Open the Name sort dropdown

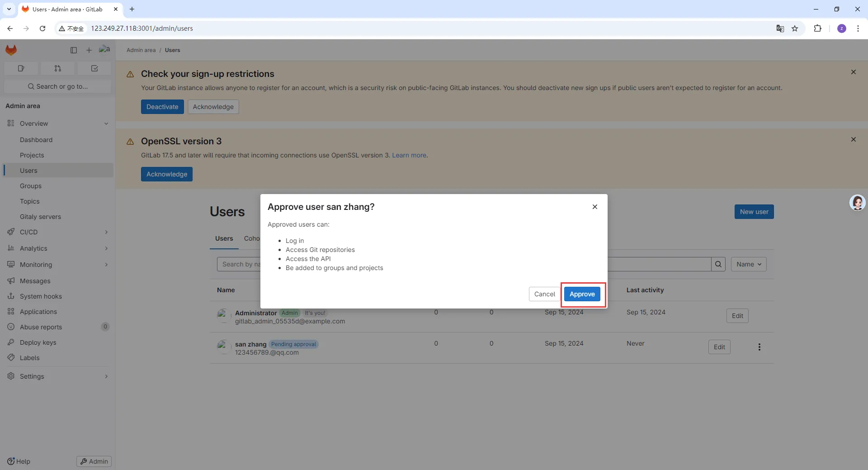click(749, 264)
